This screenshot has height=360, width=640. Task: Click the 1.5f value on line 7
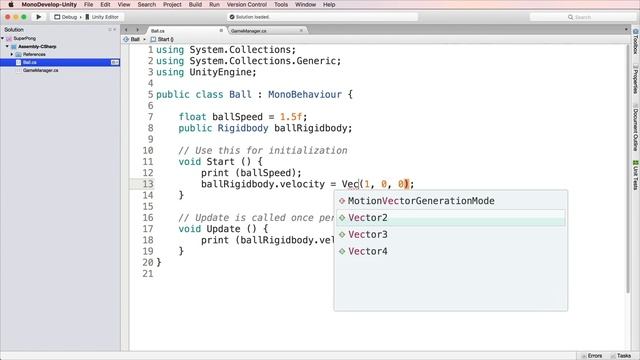291,117
